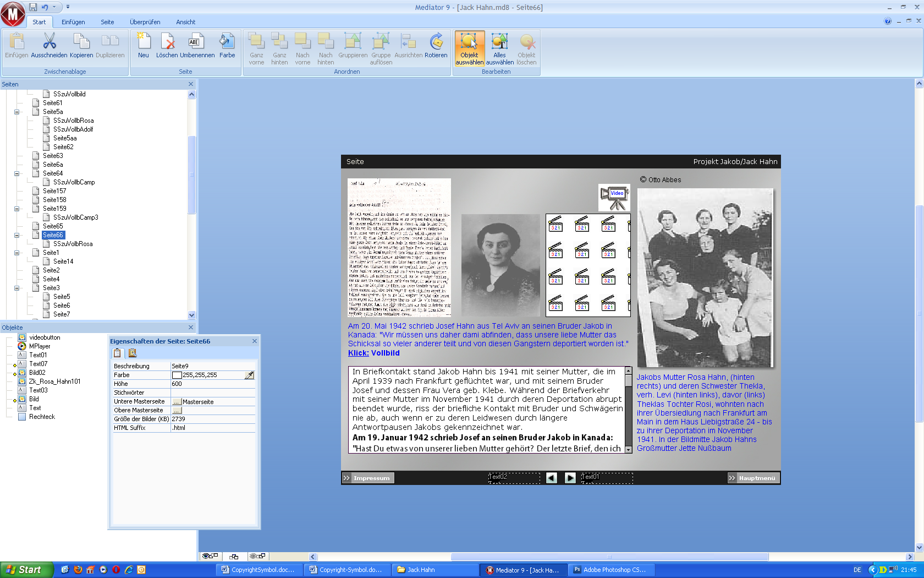Click the Umbenennen page icon
The width and height of the screenshot is (924, 578).
pyautogui.click(x=197, y=42)
